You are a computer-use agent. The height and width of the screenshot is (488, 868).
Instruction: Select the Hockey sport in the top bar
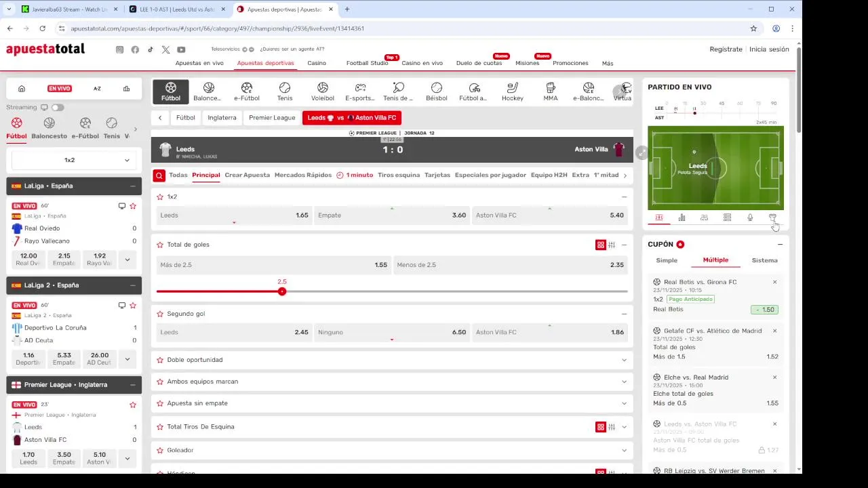click(x=513, y=91)
